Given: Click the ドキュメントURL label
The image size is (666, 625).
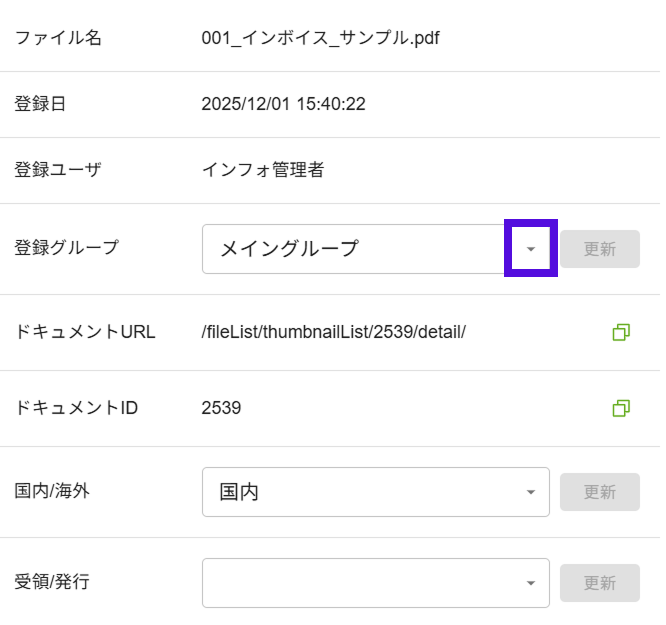Looking at the screenshot, I should [x=85, y=332].
